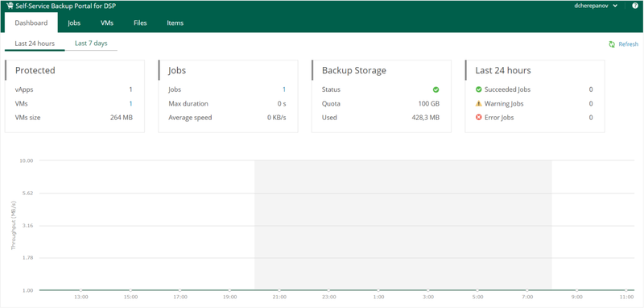
Task: Expand the dcherepanov user dropdown
Action: pyautogui.click(x=596, y=6)
